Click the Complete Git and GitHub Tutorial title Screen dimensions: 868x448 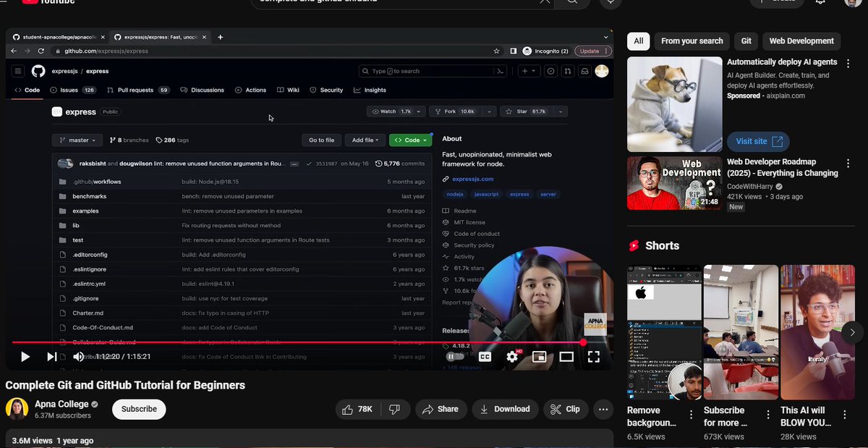click(x=125, y=385)
